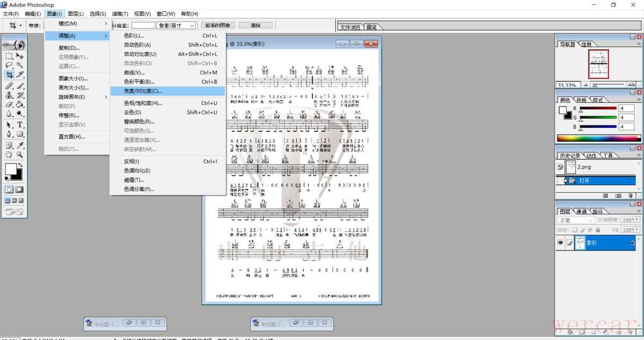Select the Zoom magnifier tool
The image size is (644, 340).
tap(20, 154)
